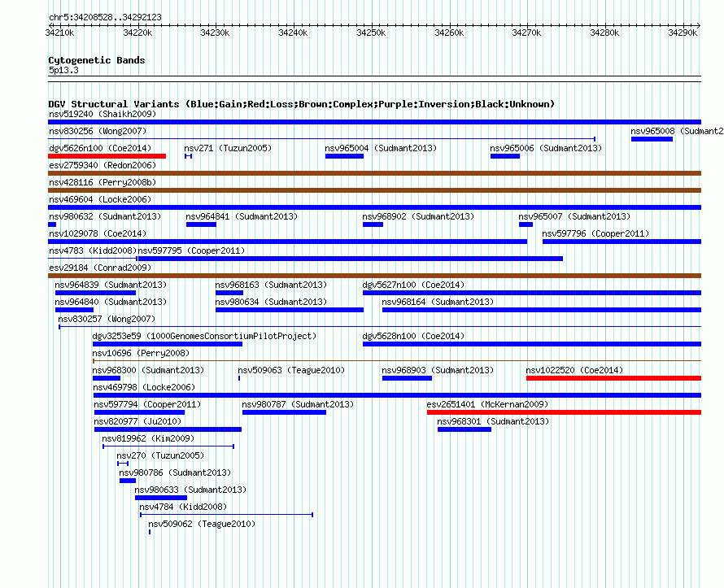Screen dimensions: 724x588
Task: Open nsv597794 (Cooper2011) label
Action: pyautogui.click(x=147, y=404)
